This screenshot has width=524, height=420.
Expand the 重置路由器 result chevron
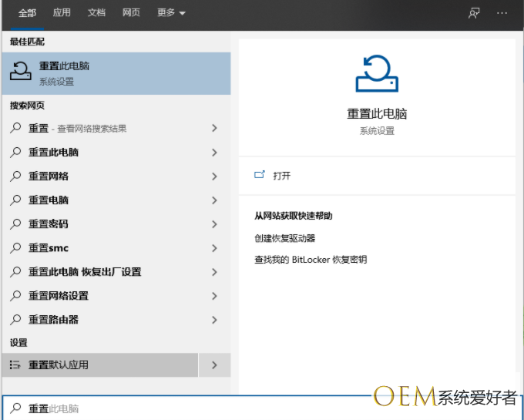(214, 320)
